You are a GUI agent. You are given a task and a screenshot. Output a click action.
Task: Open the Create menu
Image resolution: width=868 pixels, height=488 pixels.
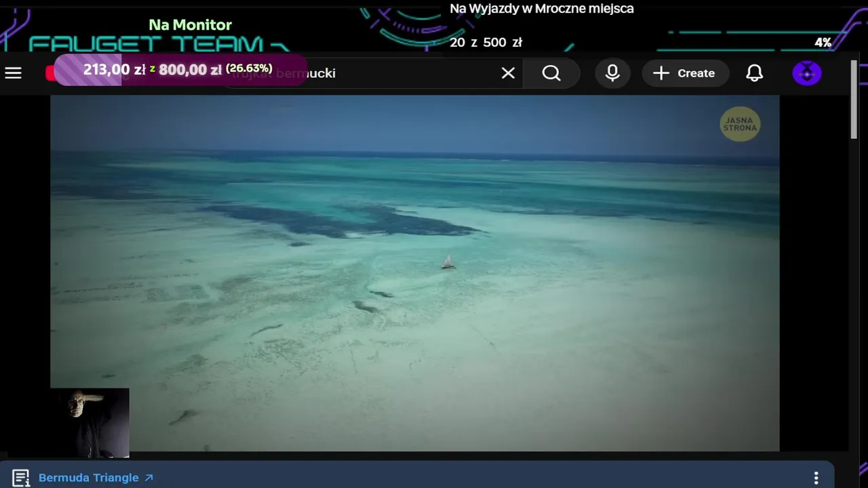(685, 73)
